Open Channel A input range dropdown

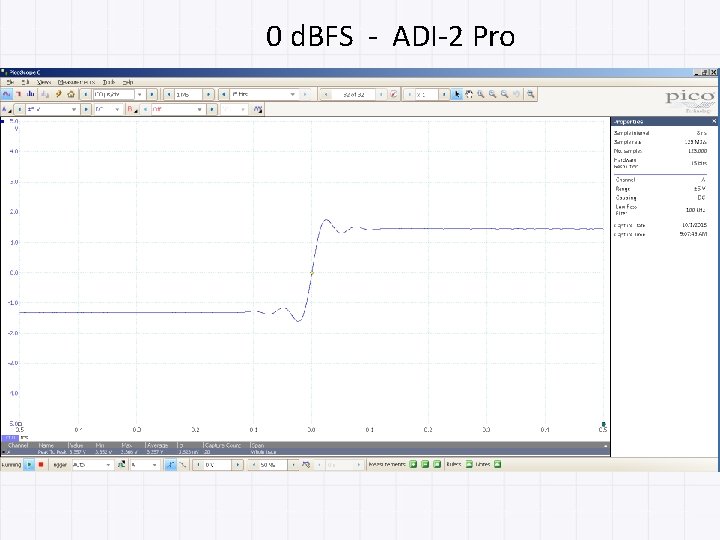click(x=73, y=109)
